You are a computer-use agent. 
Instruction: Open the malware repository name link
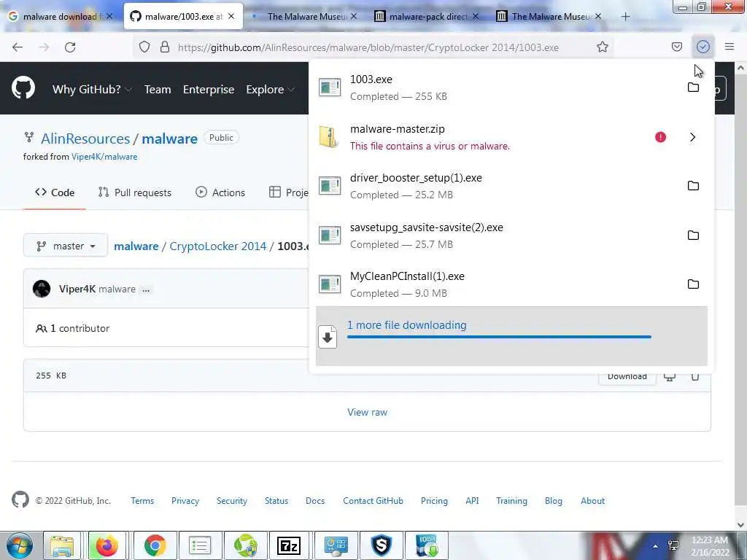pos(169,139)
